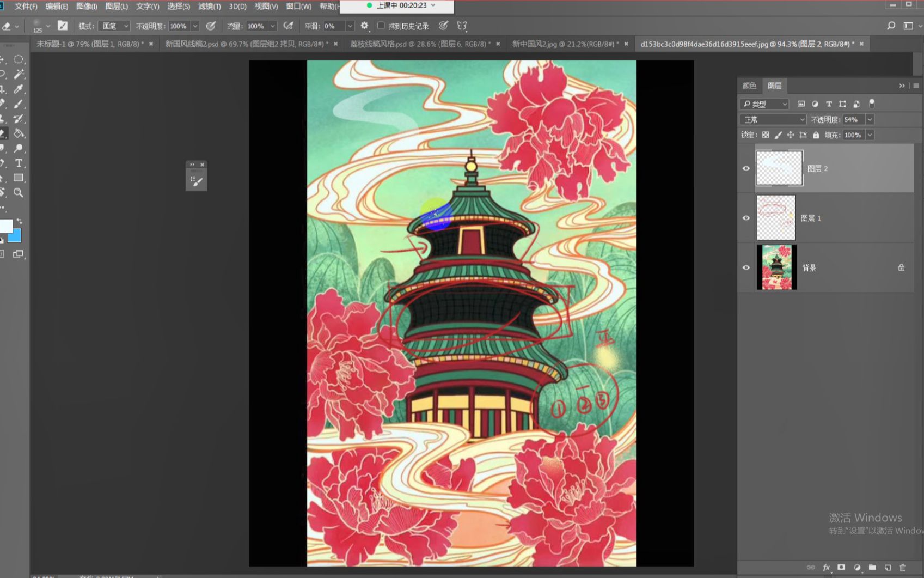Select the Rectangle shape tool
Viewport: 924px width, 578px height.
19,178
